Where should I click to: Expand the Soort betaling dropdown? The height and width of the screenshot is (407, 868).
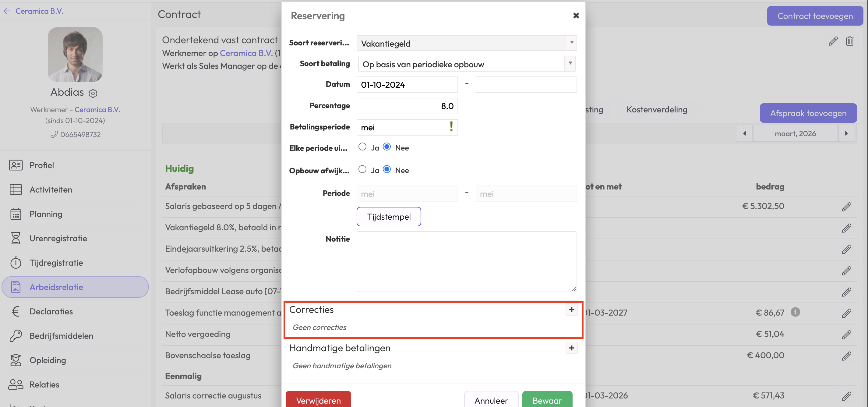(466, 64)
